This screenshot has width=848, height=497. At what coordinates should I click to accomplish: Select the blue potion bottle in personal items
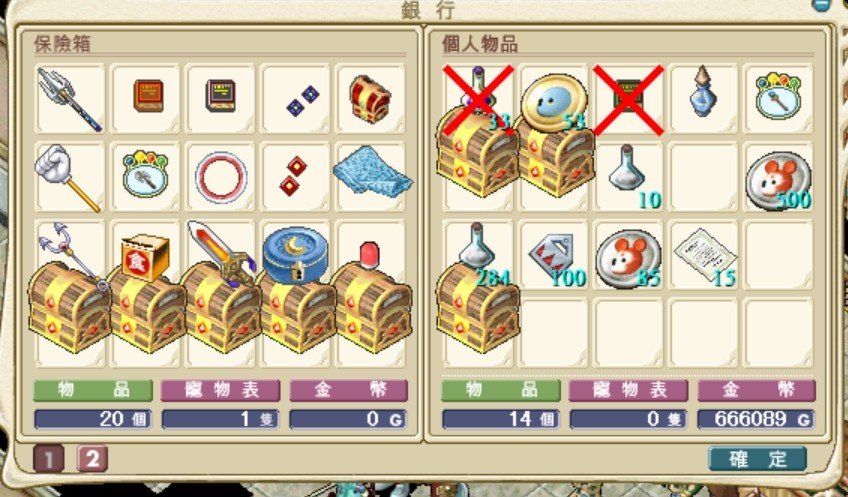703,91
